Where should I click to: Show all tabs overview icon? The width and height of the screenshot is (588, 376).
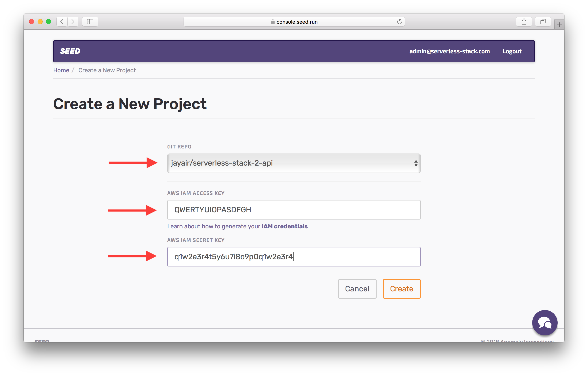pos(543,22)
